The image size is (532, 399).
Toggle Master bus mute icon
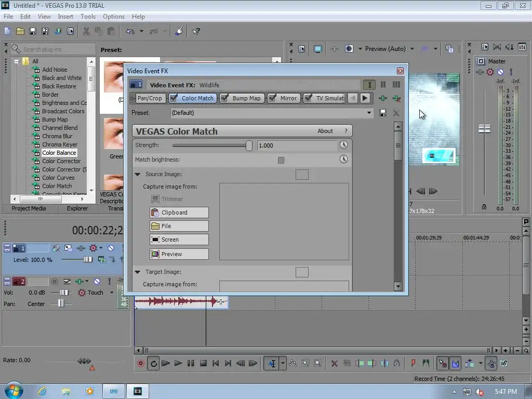500,72
